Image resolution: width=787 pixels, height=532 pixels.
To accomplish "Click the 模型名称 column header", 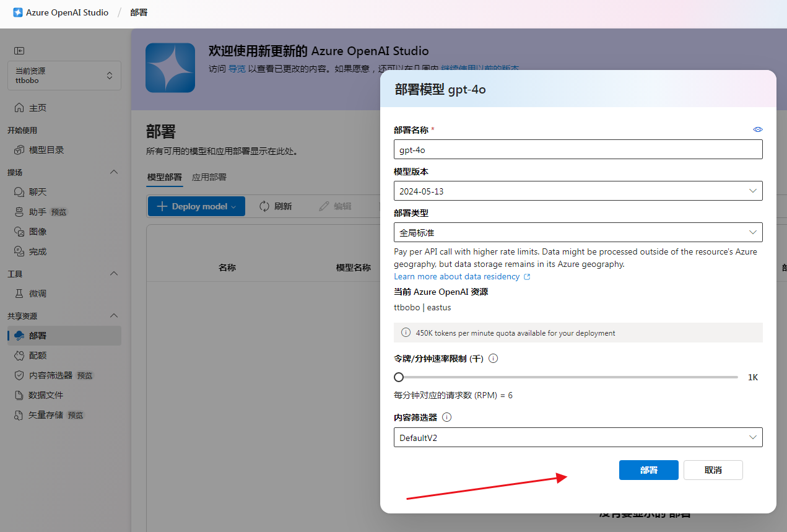I will [x=354, y=268].
